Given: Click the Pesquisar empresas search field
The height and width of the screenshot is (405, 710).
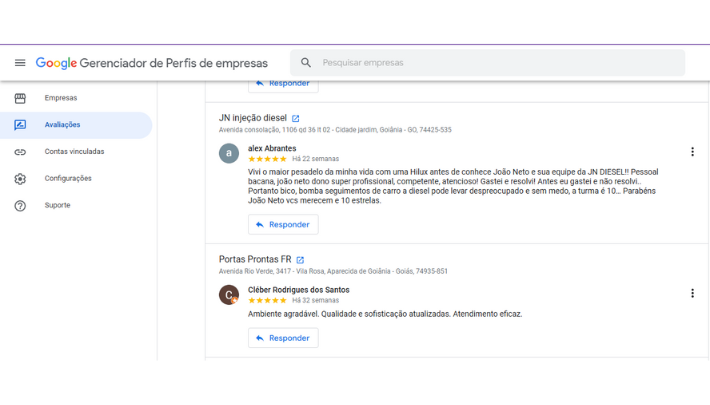Looking at the screenshot, I should (x=490, y=63).
